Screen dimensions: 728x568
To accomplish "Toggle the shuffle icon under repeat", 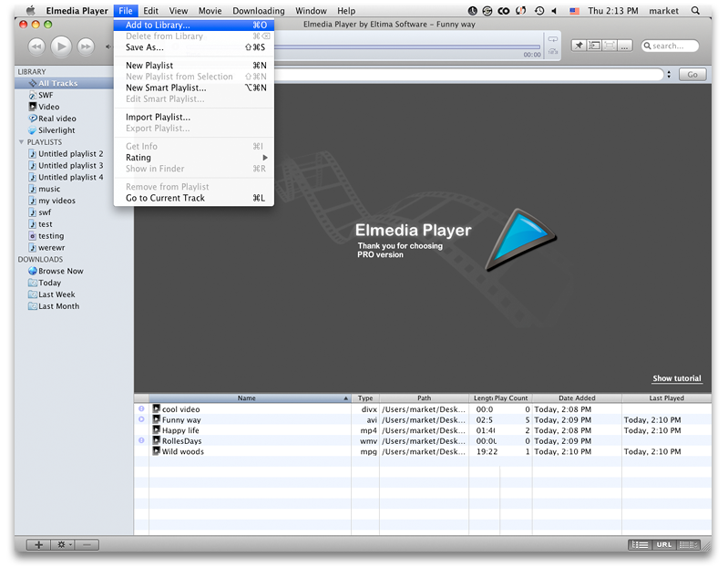I will (552, 51).
